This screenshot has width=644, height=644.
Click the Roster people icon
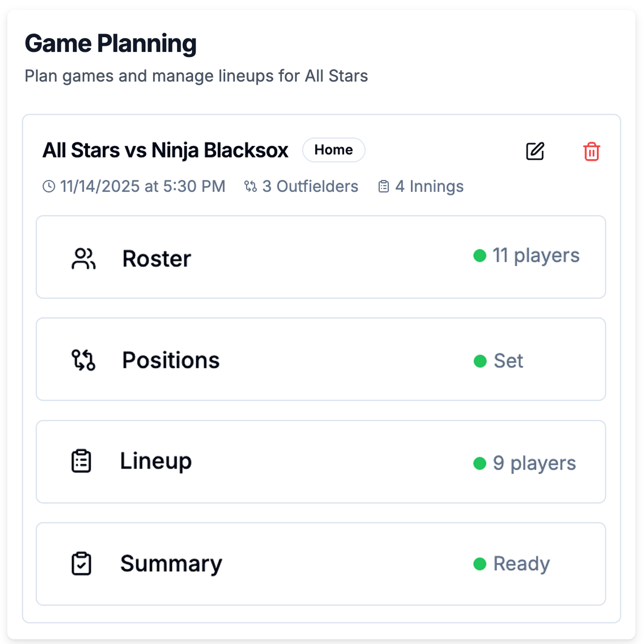pyautogui.click(x=83, y=258)
